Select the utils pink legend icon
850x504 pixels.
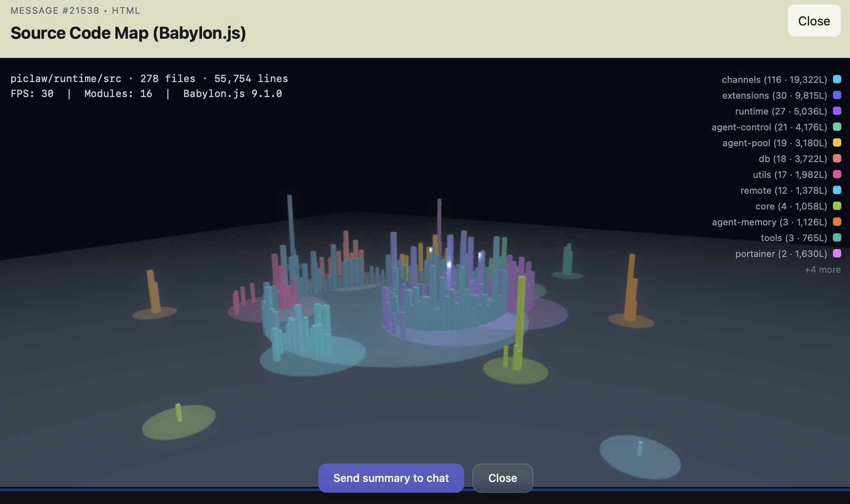(836, 175)
